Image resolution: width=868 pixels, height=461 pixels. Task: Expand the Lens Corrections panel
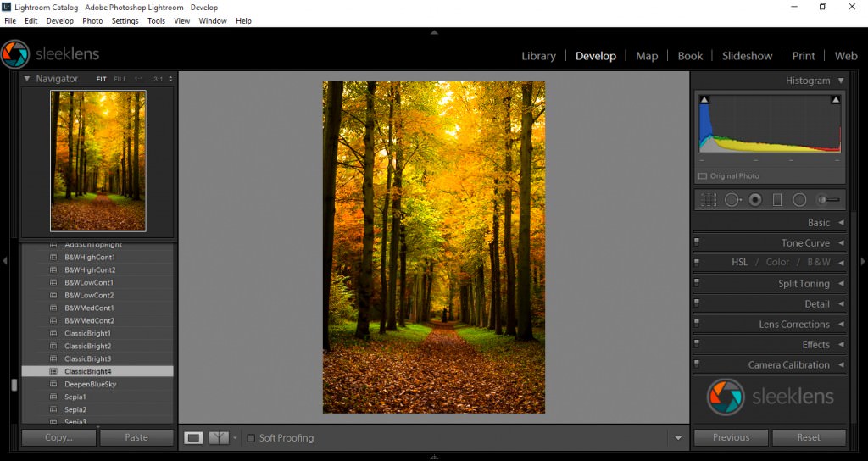[841, 325]
